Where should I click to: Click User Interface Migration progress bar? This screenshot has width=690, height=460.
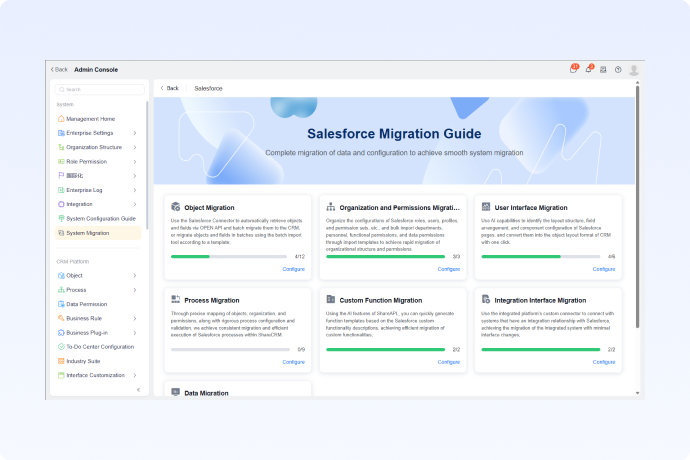pos(541,256)
